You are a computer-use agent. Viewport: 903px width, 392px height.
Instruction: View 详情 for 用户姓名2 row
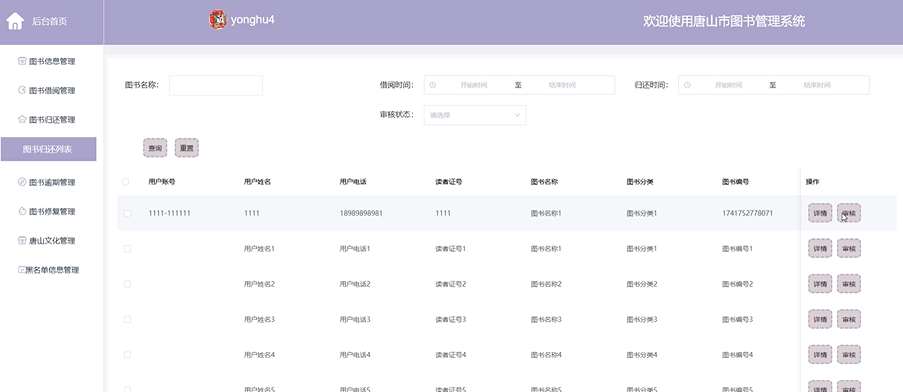coord(820,284)
